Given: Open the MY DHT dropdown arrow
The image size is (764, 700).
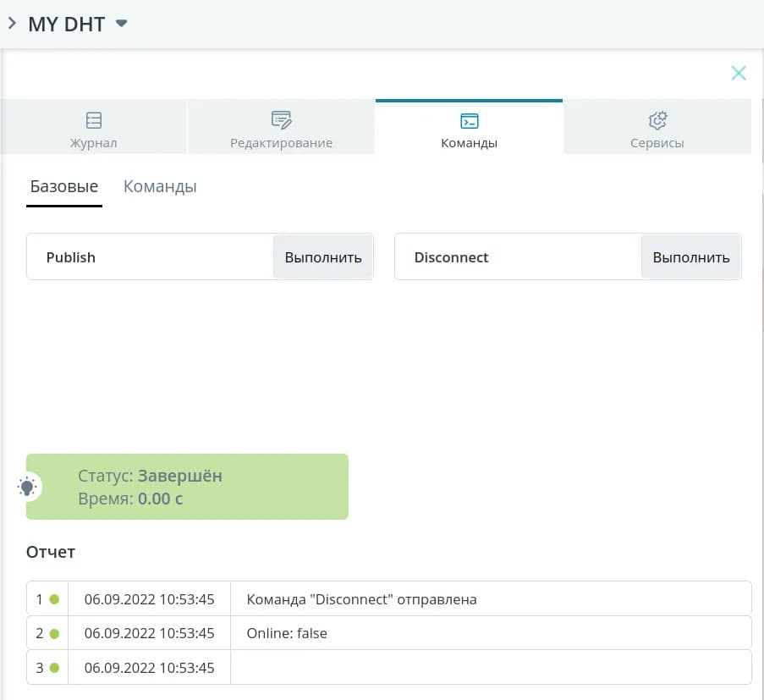Looking at the screenshot, I should pos(121,24).
